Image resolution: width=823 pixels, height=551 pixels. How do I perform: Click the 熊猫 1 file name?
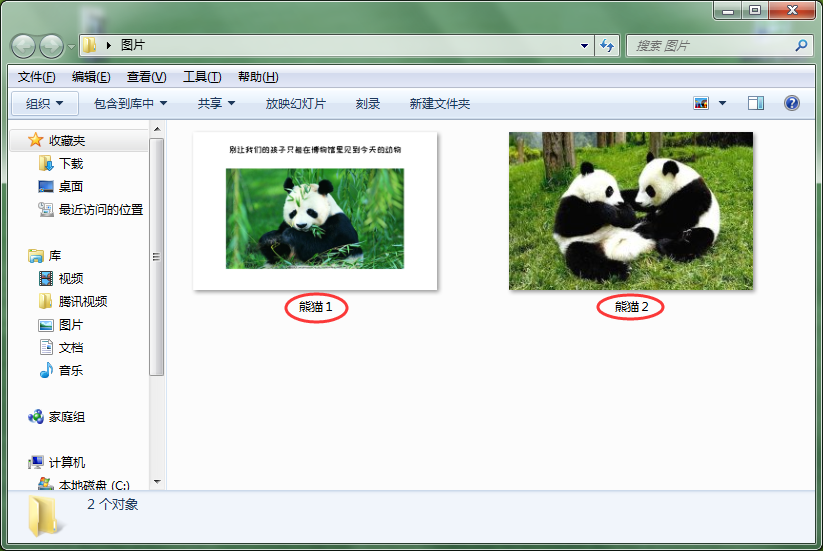(x=315, y=307)
